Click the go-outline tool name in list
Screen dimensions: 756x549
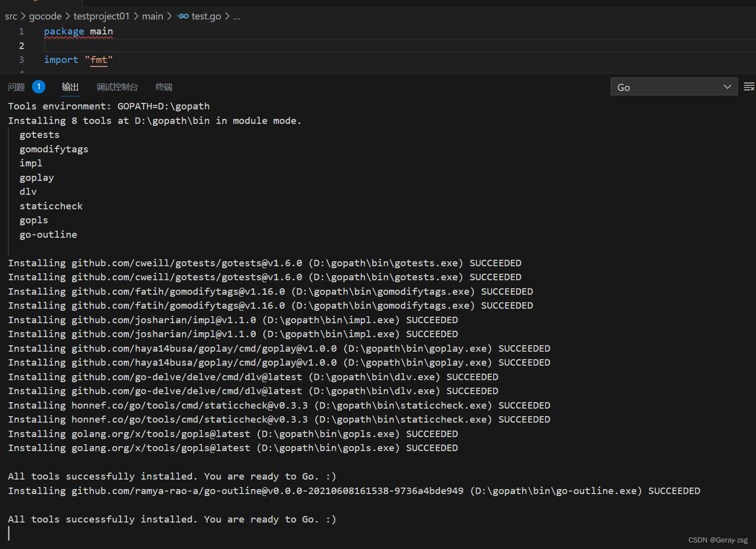click(x=48, y=235)
